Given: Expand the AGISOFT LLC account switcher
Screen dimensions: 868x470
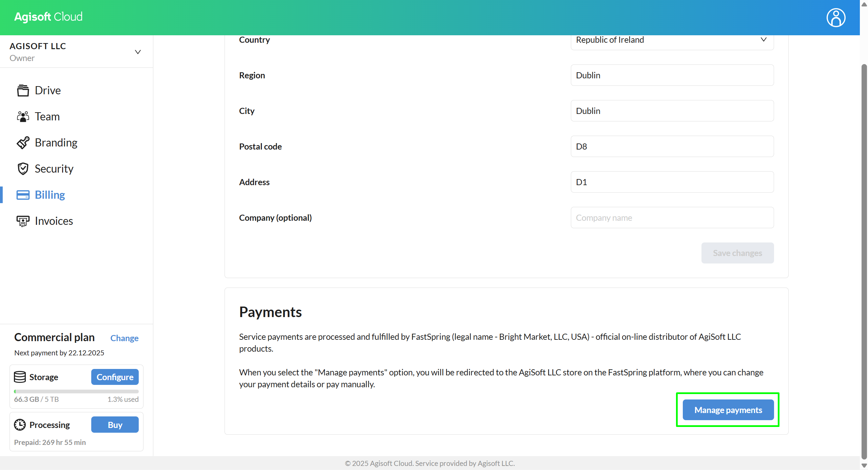Looking at the screenshot, I should (x=137, y=52).
